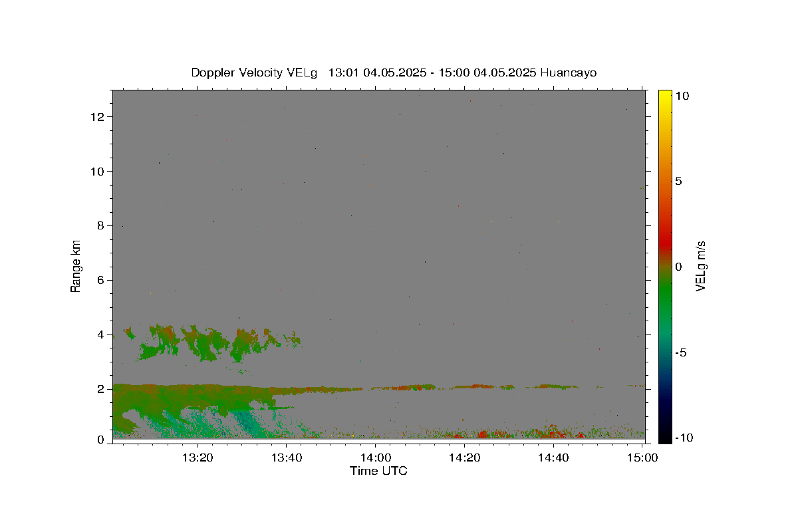Click the 15:00 time tick label

[x=642, y=458]
